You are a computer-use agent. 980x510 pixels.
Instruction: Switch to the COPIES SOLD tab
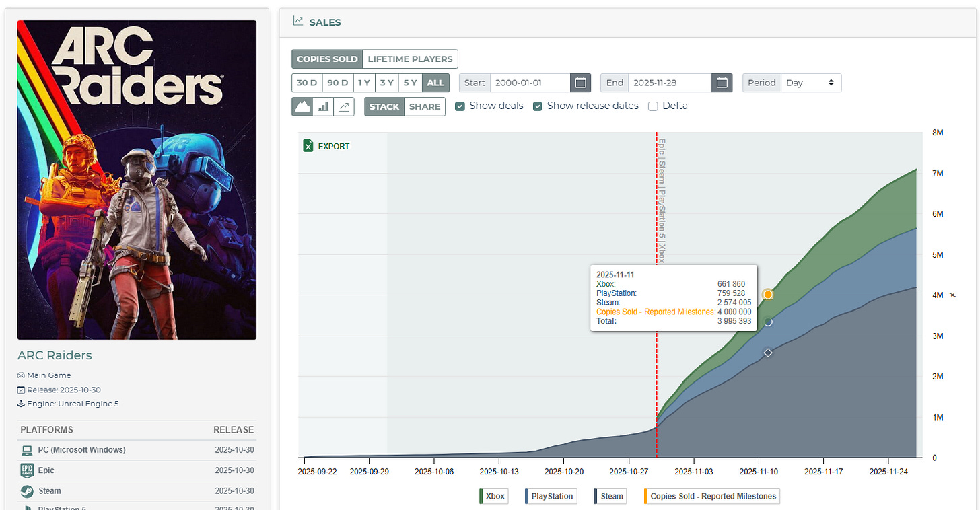pos(327,59)
